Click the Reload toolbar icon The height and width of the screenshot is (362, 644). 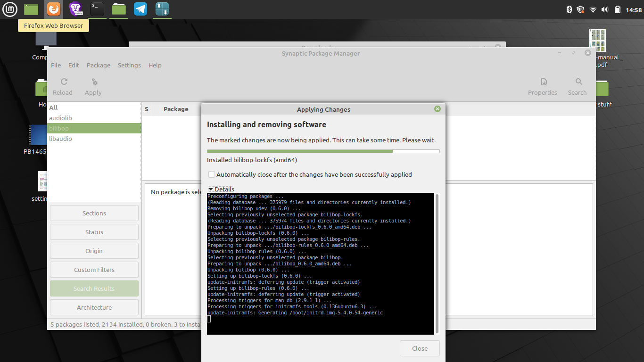[63, 82]
